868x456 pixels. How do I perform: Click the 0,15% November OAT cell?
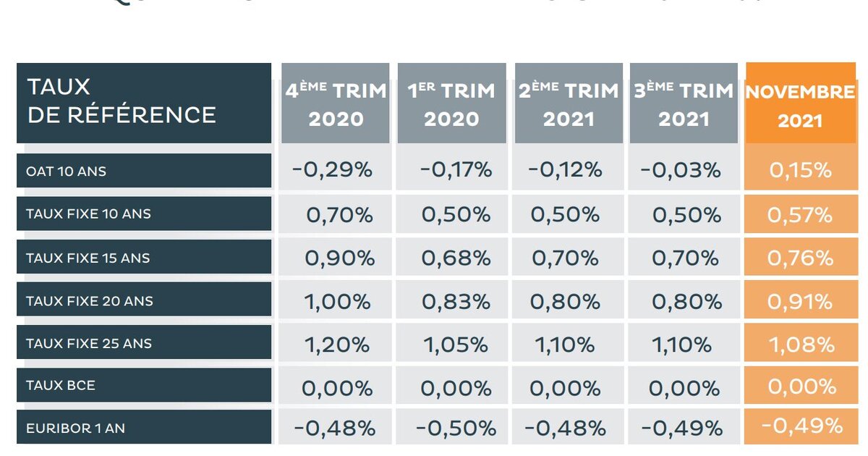pos(800,172)
